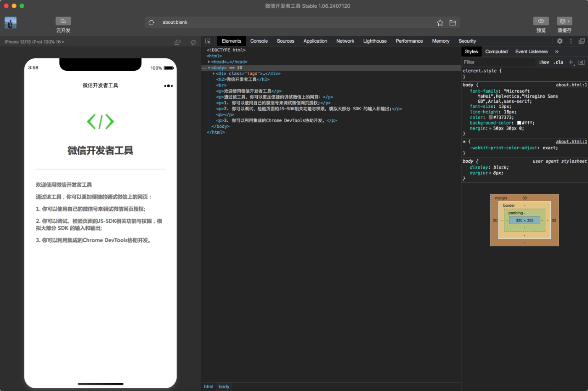Screen dimensions: 588x391
Task: Open the three-dot actions beside the body node
Action: click(204, 68)
